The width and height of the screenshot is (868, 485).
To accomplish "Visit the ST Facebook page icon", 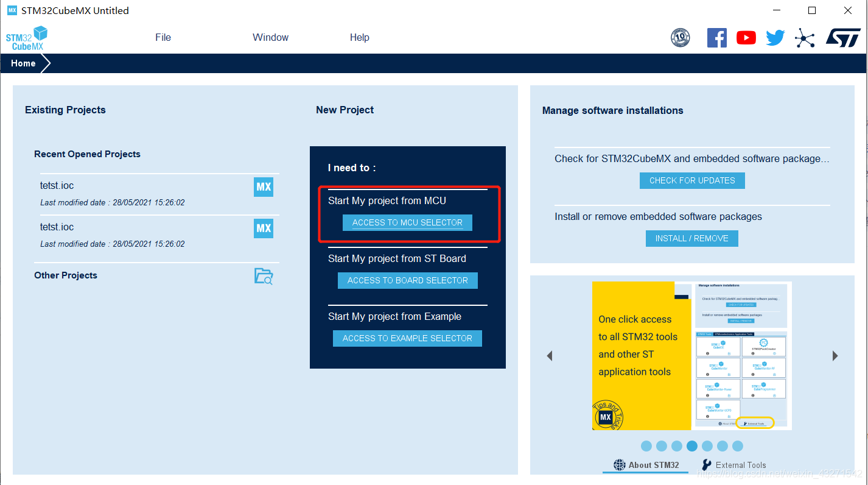I will click(x=717, y=38).
